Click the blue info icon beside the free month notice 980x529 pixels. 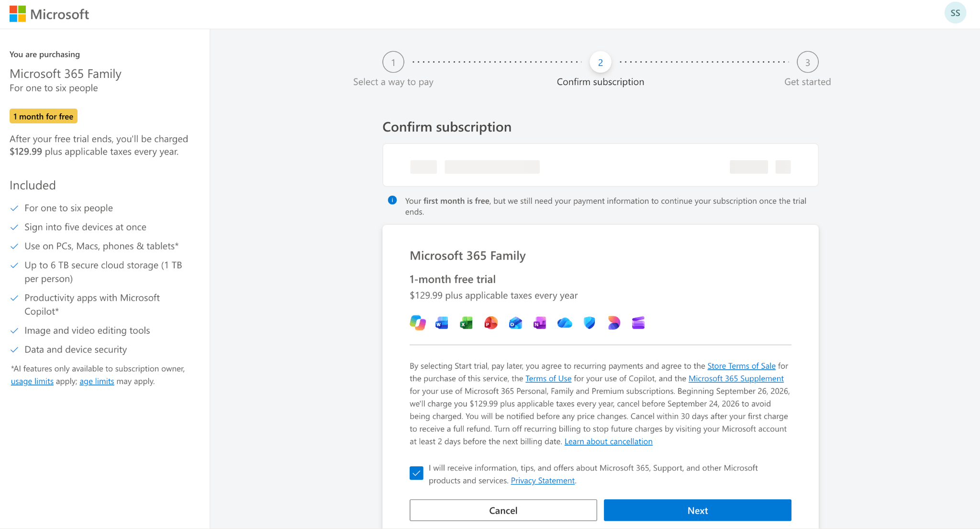coord(392,200)
